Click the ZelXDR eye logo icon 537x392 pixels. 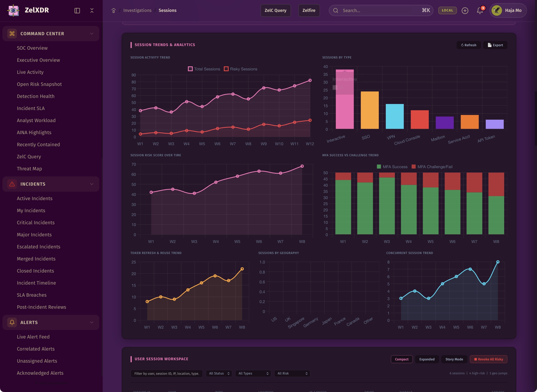[13, 10]
